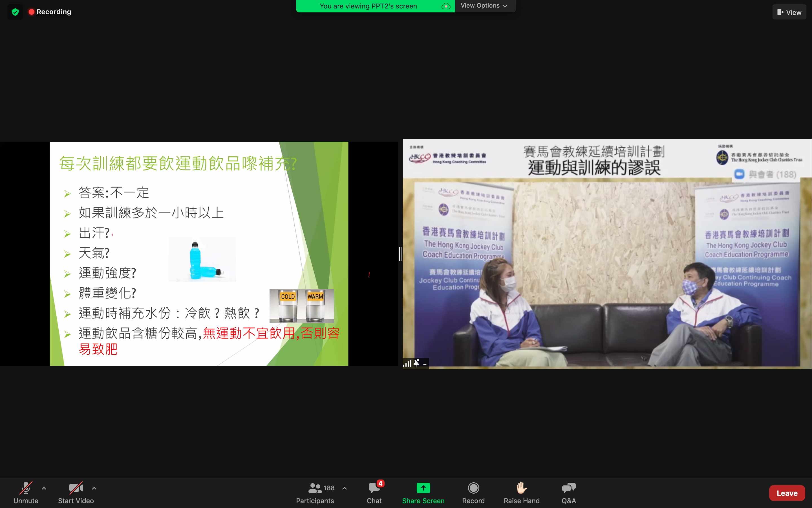Screen dimensions: 812x508
Task: Start Video with the camera icon
Action: point(76,492)
